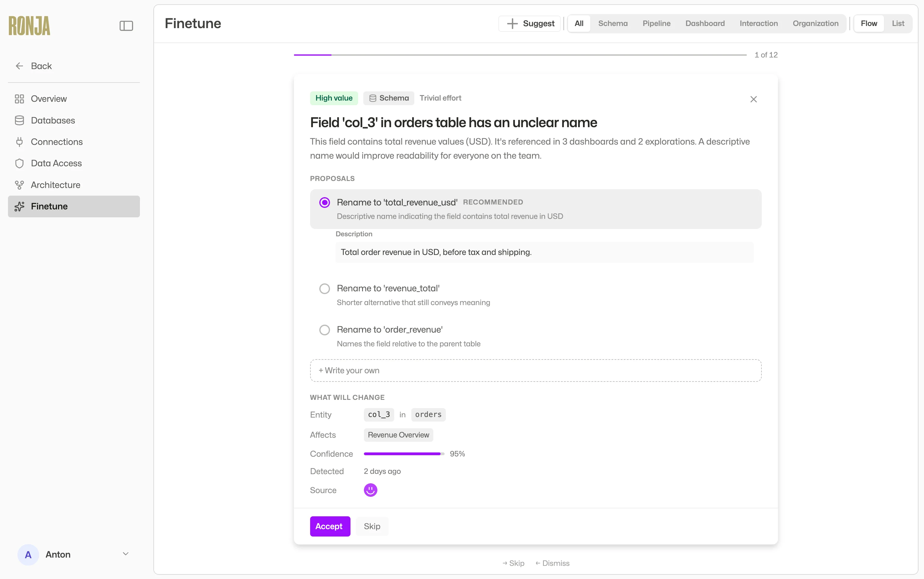924x579 pixels.
Task: Select the Connections plug icon
Action: 20,142
